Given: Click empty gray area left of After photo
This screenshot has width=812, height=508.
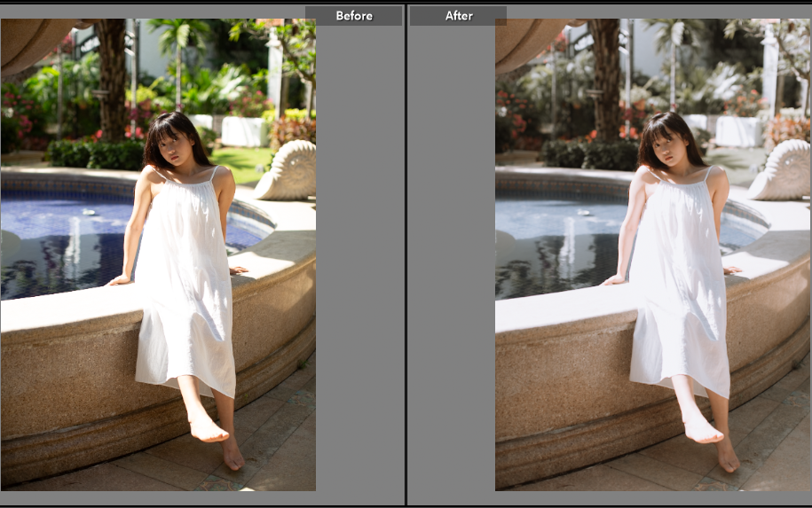Looking at the screenshot, I should (451, 266).
